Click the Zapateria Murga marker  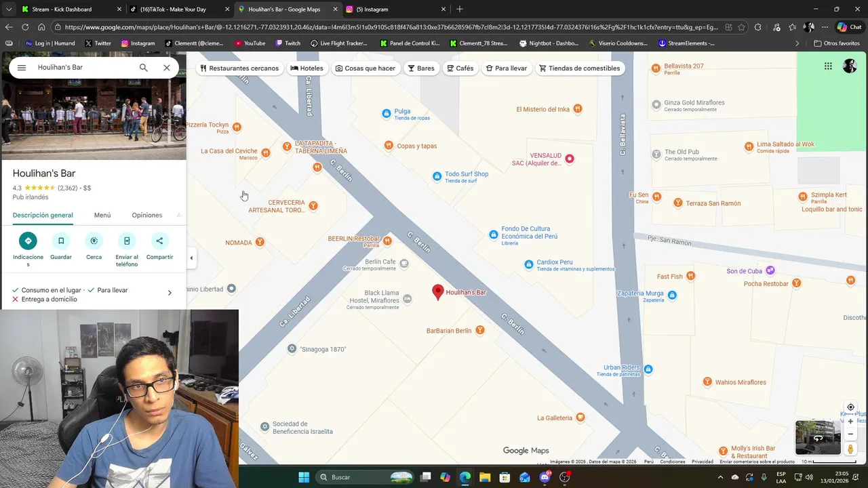point(672,295)
